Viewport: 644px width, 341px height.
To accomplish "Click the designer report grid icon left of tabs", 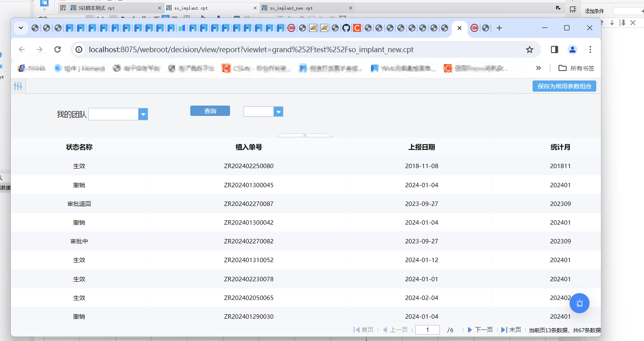I will tap(63, 8).
